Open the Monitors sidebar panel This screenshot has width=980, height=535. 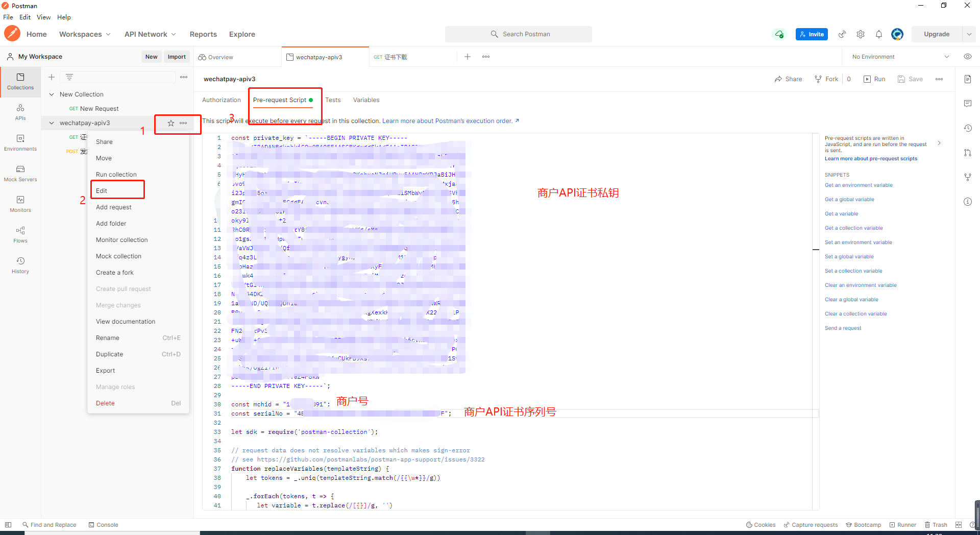[20, 204]
